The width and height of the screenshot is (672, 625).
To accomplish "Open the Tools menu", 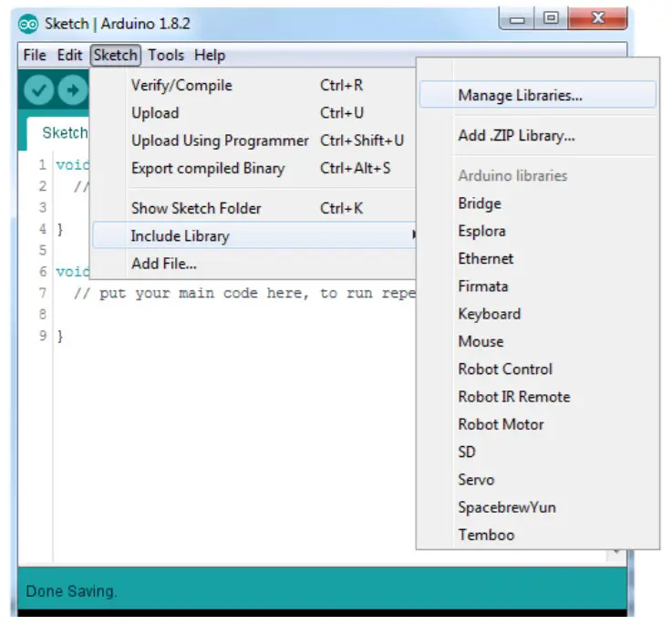I will point(166,56).
